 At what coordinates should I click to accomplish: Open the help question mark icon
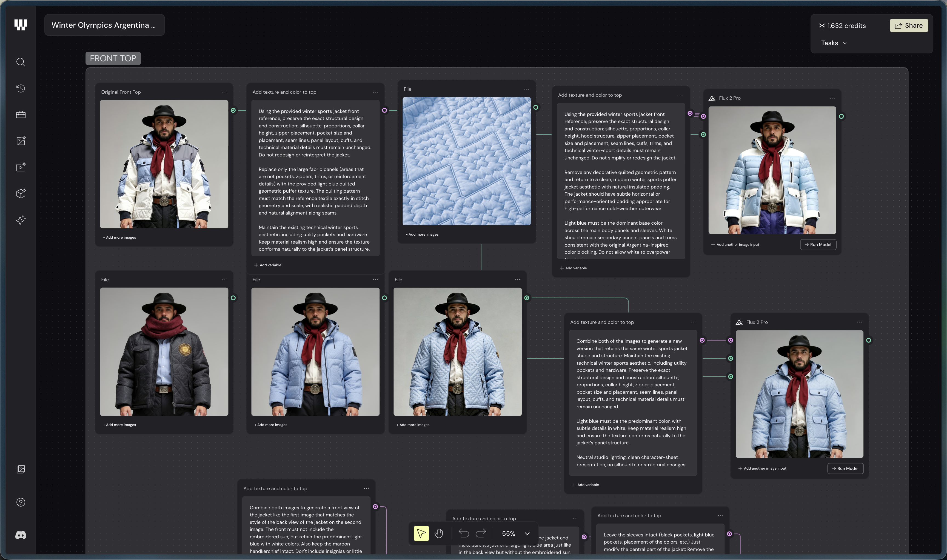click(x=21, y=502)
